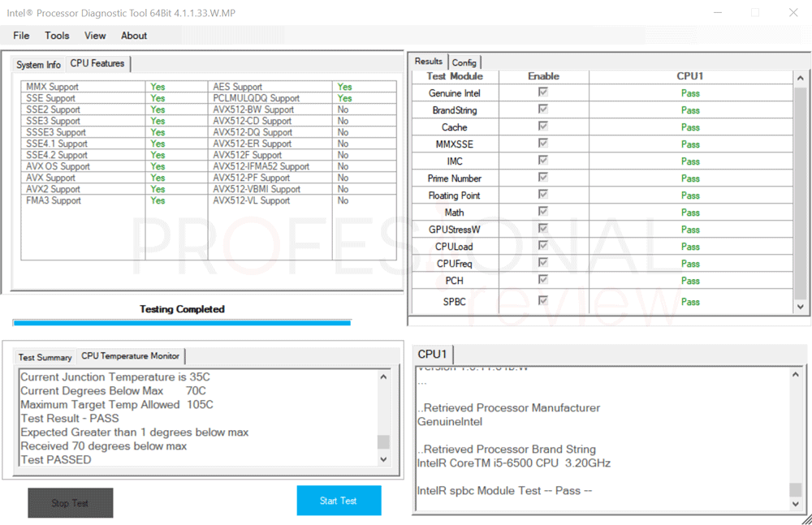Open the File menu
The width and height of the screenshot is (812, 525).
(21, 36)
